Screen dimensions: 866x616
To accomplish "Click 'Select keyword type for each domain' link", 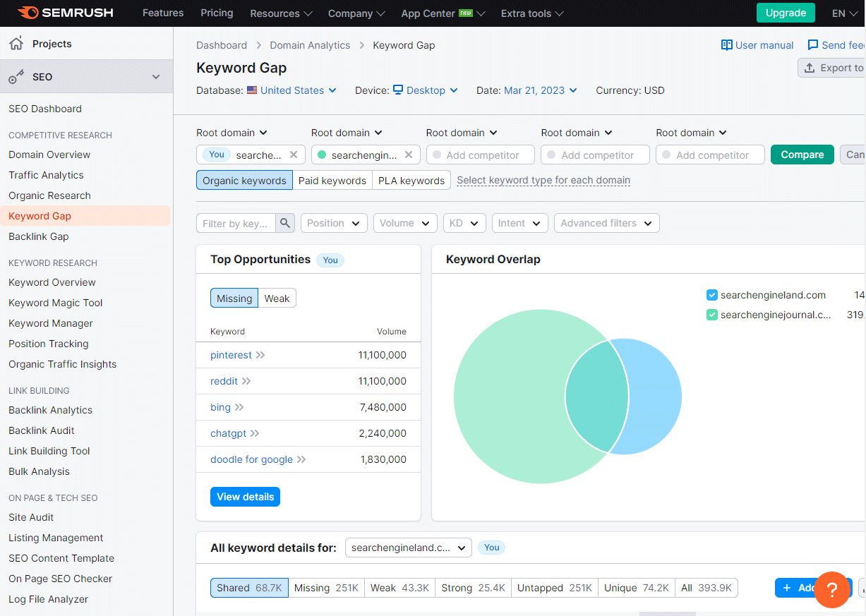I will [543, 181].
